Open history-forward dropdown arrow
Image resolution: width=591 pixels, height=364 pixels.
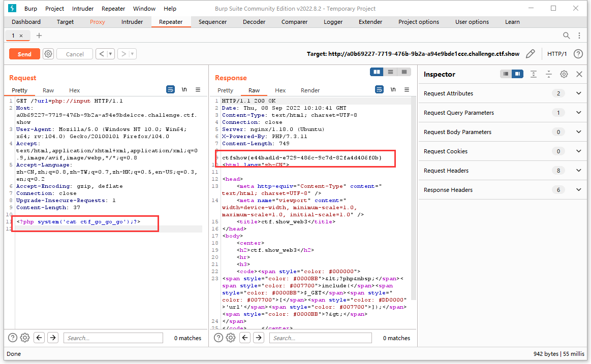tap(132, 54)
